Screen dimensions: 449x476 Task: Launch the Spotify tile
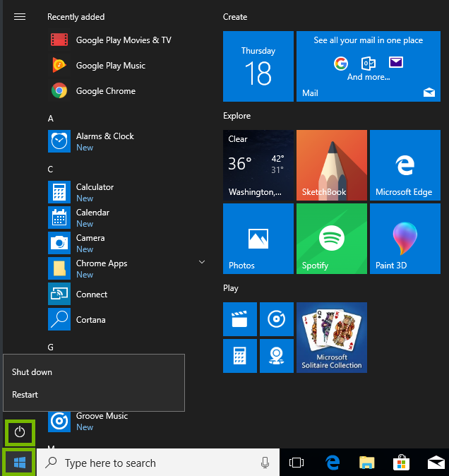(332, 239)
